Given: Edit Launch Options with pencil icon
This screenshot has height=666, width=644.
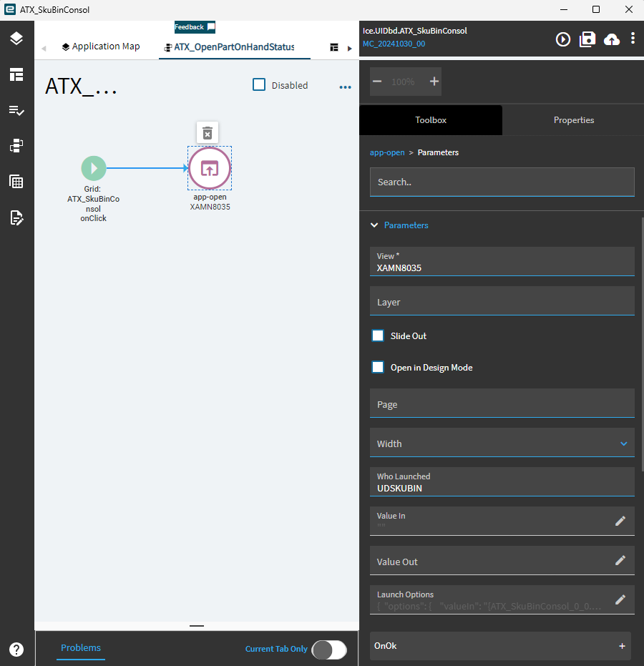Looking at the screenshot, I should point(620,599).
